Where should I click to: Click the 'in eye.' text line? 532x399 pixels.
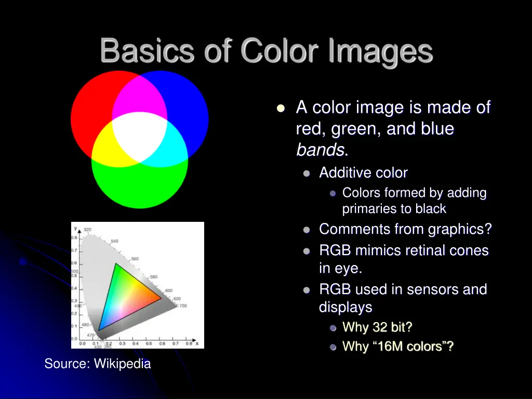coord(340,269)
